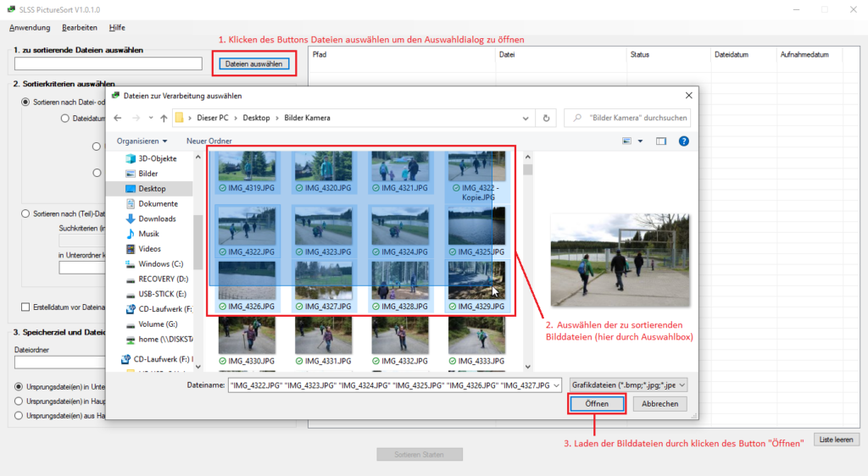Click the 'Liste leeren' button
Image resolution: width=868 pixels, height=476 pixels.
[x=836, y=440]
